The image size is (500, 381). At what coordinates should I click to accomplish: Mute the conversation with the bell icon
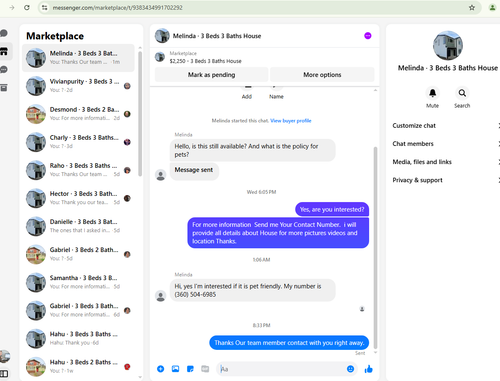(x=432, y=93)
